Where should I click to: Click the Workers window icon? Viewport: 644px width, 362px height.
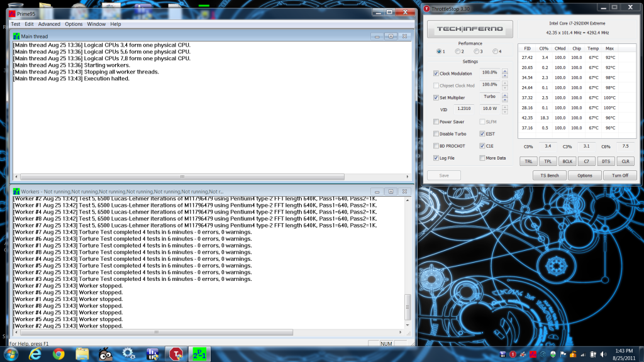16,191
